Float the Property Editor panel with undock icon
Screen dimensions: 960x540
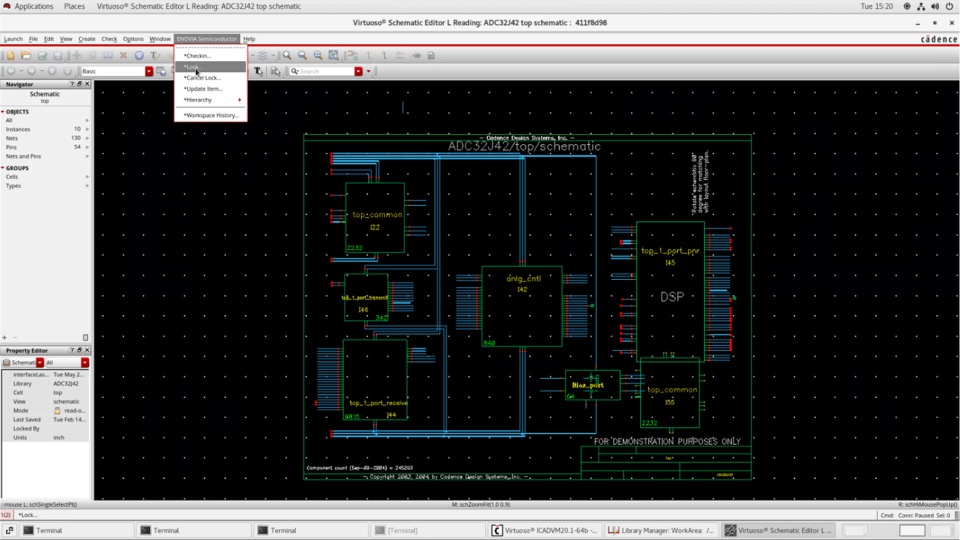tap(79, 350)
